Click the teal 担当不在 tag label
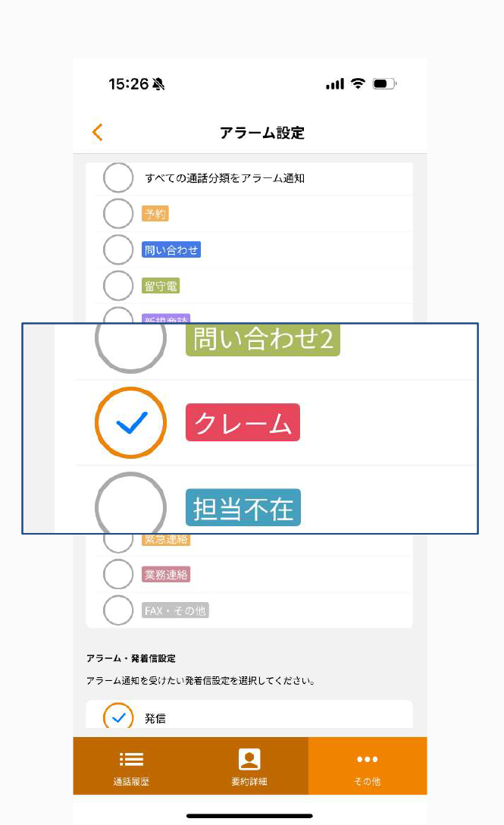The height and width of the screenshot is (825, 504). (x=243, y=507)
